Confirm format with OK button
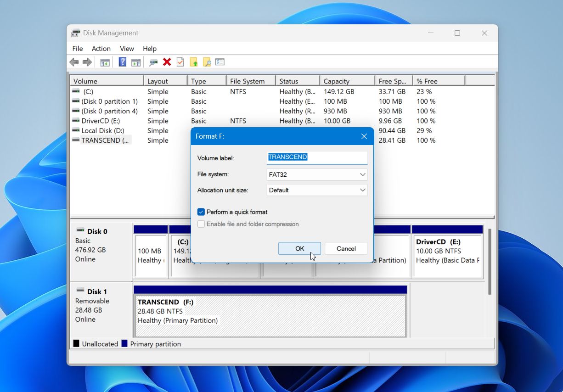 coord(299,248)
